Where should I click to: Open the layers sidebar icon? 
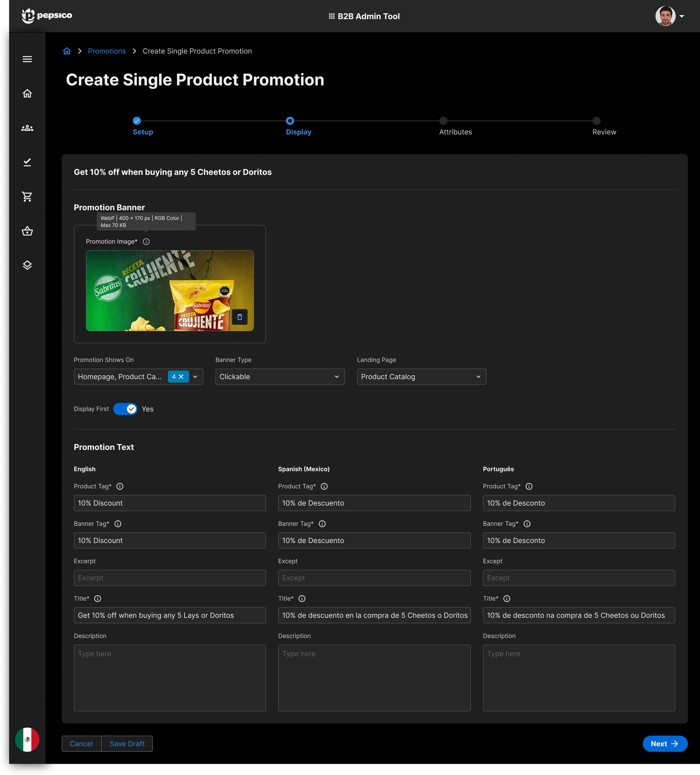(x=27, y=265)
